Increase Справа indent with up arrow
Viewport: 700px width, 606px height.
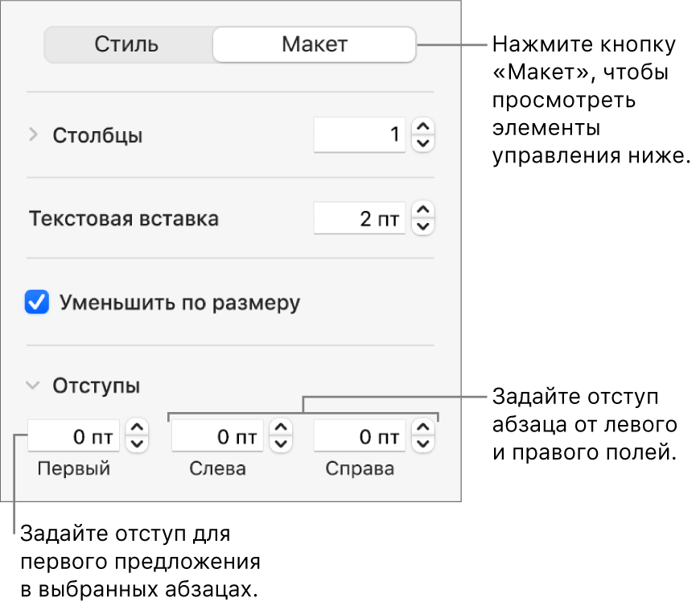point(423,430)
